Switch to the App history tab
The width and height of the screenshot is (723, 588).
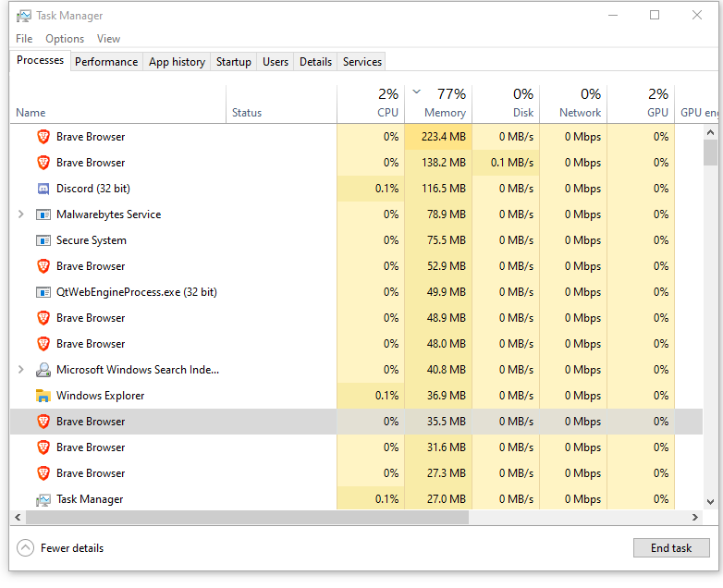[177, 62]
